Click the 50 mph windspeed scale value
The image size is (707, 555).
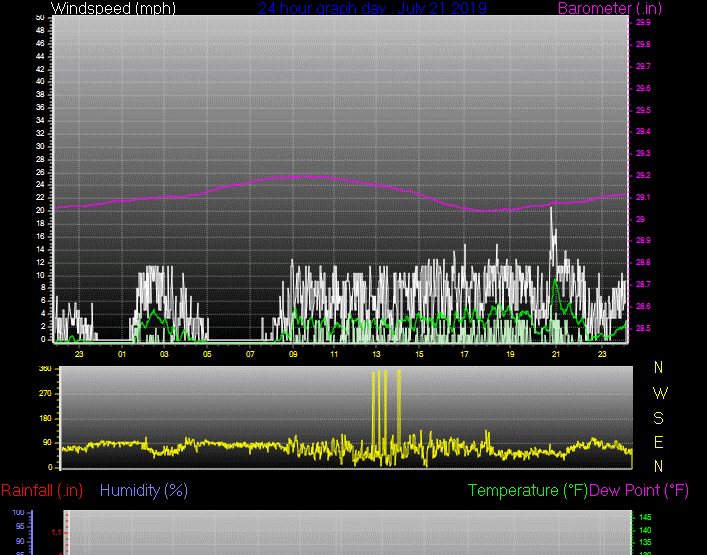pyautogui.click(x=39, y=18)
